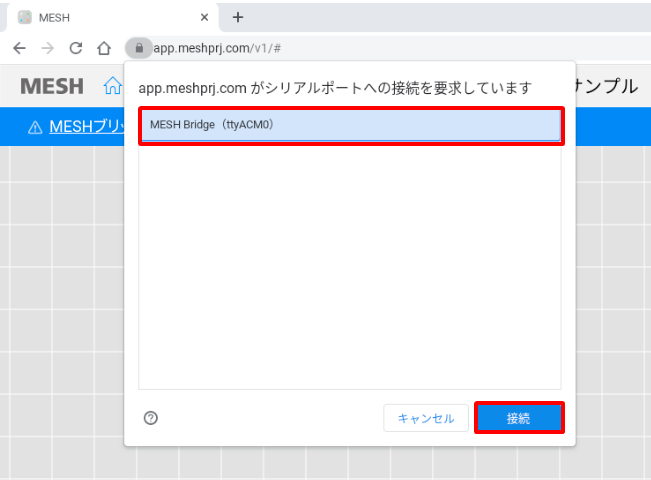Click the 接続 connect button
Screen dimensions: 651x480
point(519,418)
